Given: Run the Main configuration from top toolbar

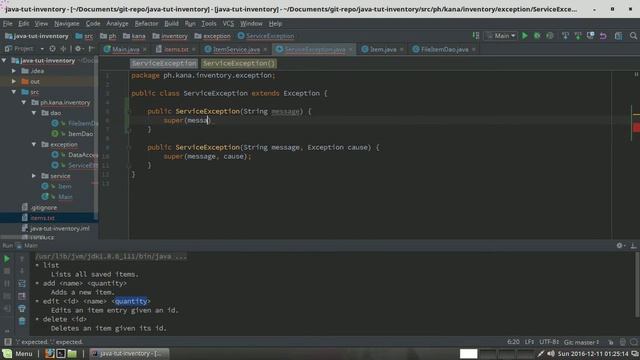Looking at the screenshot, I should 524,36.
